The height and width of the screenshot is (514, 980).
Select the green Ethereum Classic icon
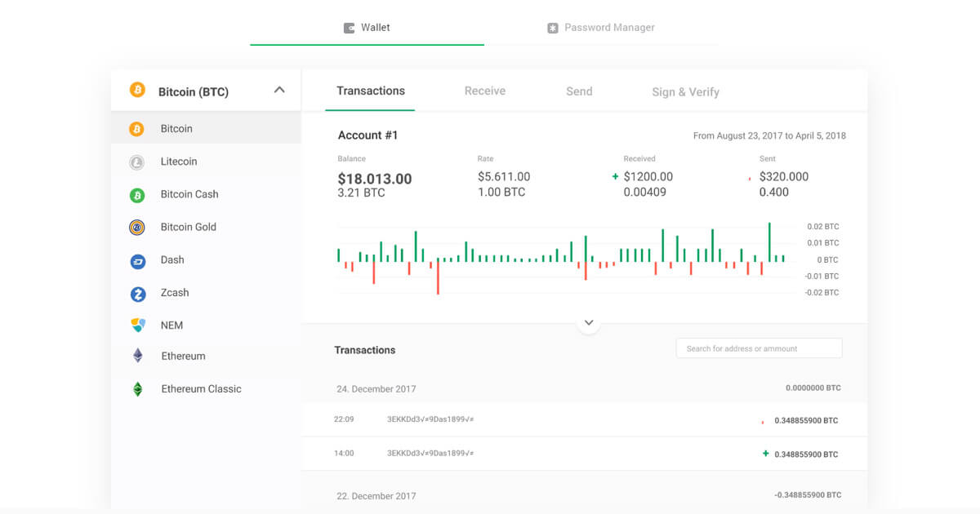tap(138, 389)
